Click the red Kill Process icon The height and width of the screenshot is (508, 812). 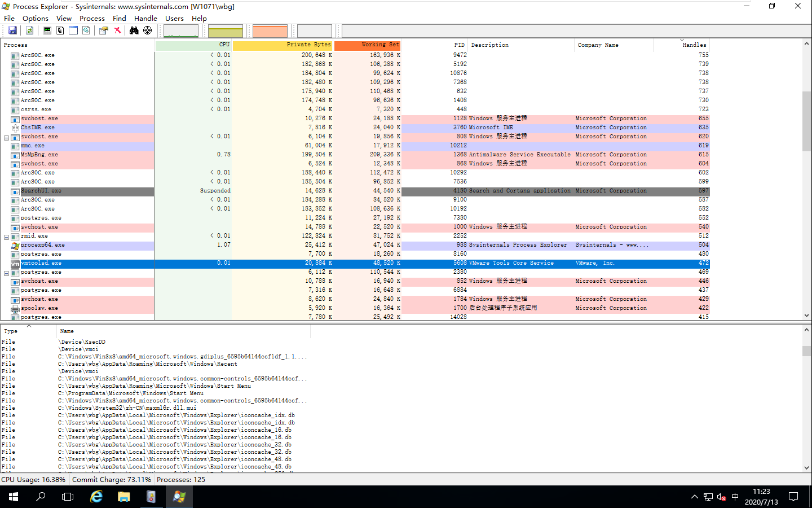click(117, 30)
